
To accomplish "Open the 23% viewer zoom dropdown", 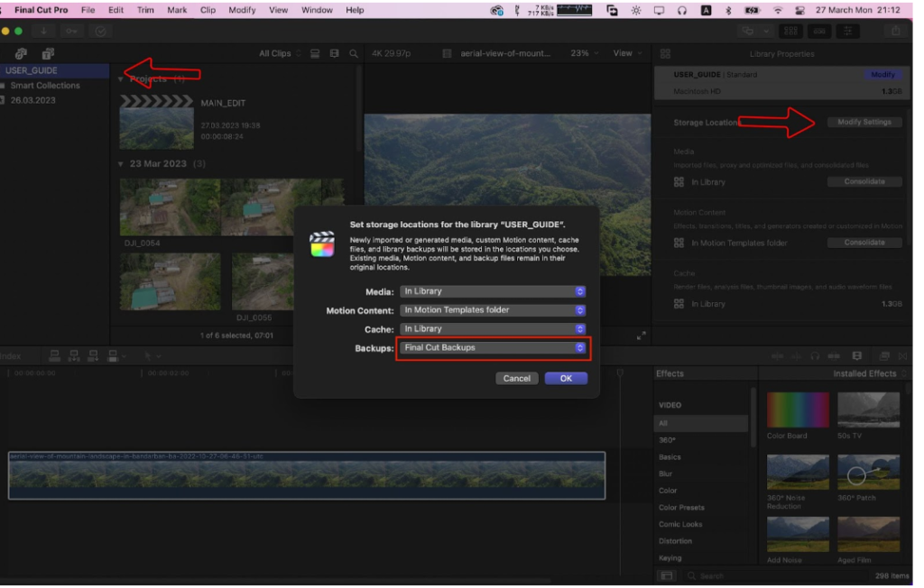I will 584,53.
